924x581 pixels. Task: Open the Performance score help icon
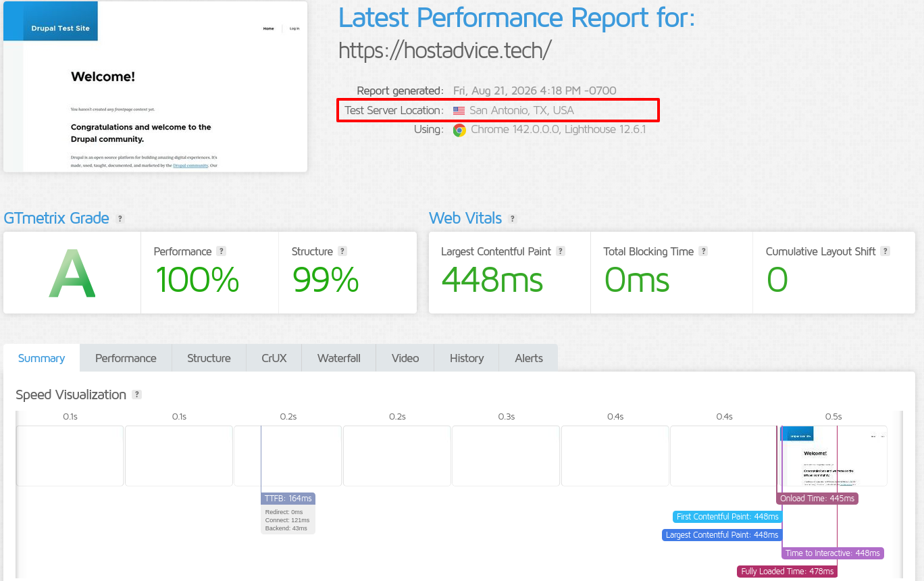pos(221,251)
